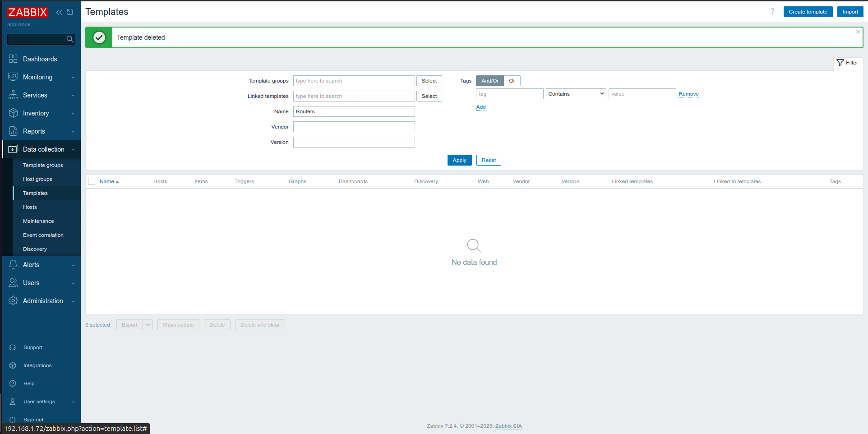This screenshot has width=868, height=434.
Task: Switch tag matching mode to Or
Action: pos(512,80)
